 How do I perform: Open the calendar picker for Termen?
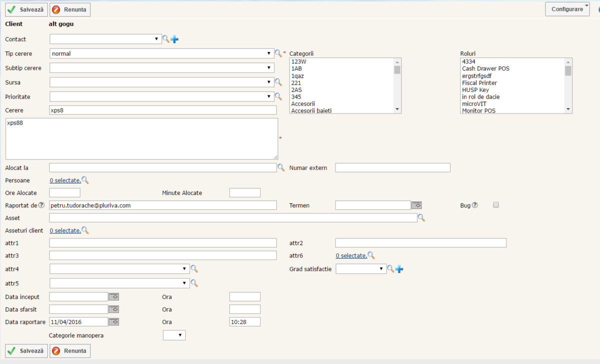coord(416,205)
